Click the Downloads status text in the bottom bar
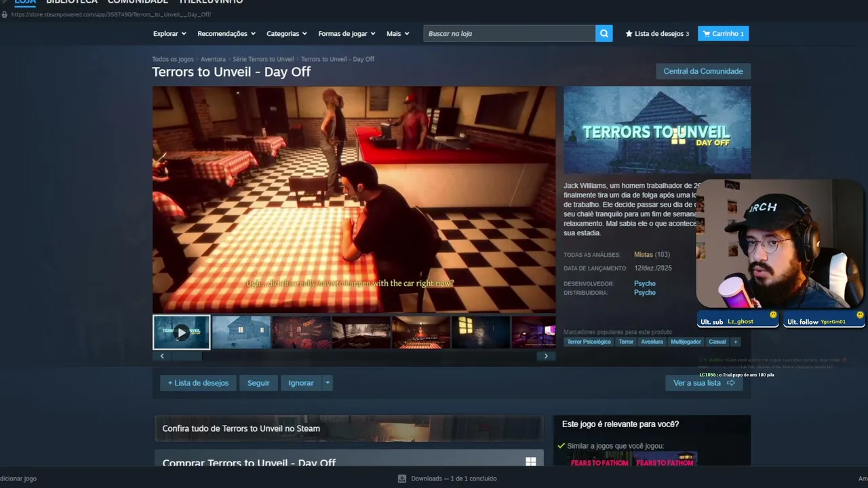 [x=454, y=479]
